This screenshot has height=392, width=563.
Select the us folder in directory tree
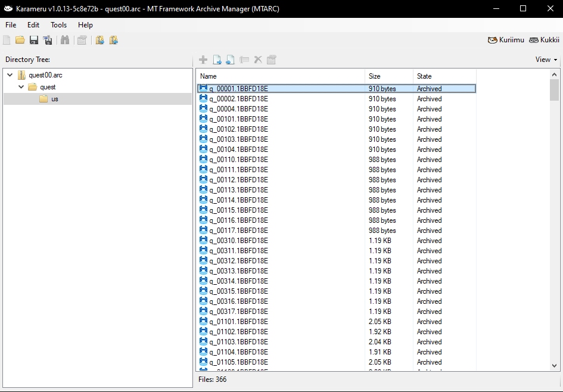pyautogui.click(x=55, y=99)
